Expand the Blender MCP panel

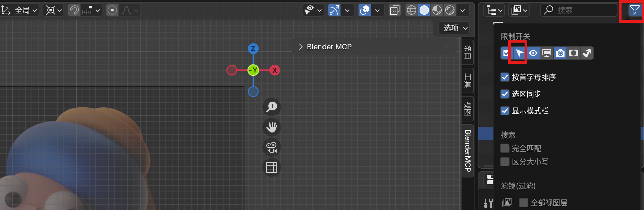click(x=301, y=47)
